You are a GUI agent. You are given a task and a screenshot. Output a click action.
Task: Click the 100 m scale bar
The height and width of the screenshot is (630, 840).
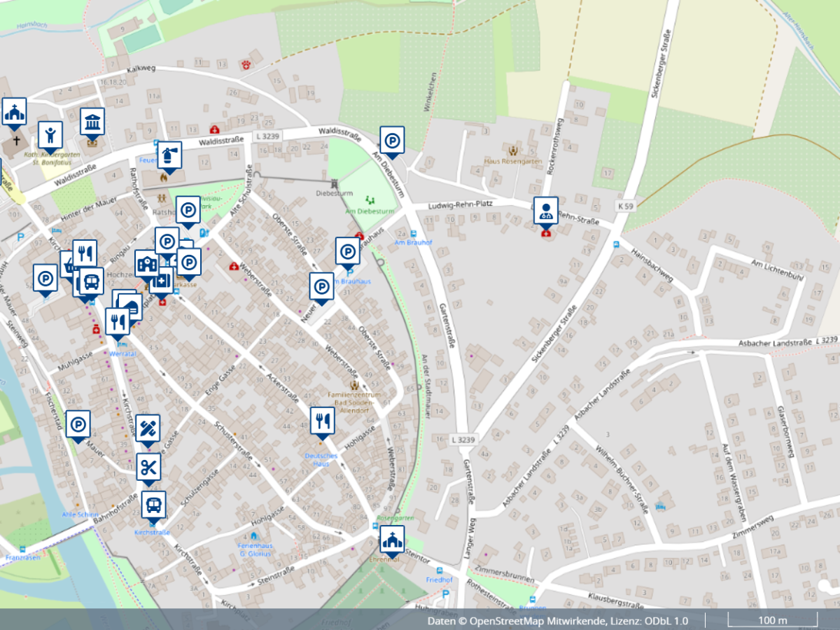pos(772,620)
